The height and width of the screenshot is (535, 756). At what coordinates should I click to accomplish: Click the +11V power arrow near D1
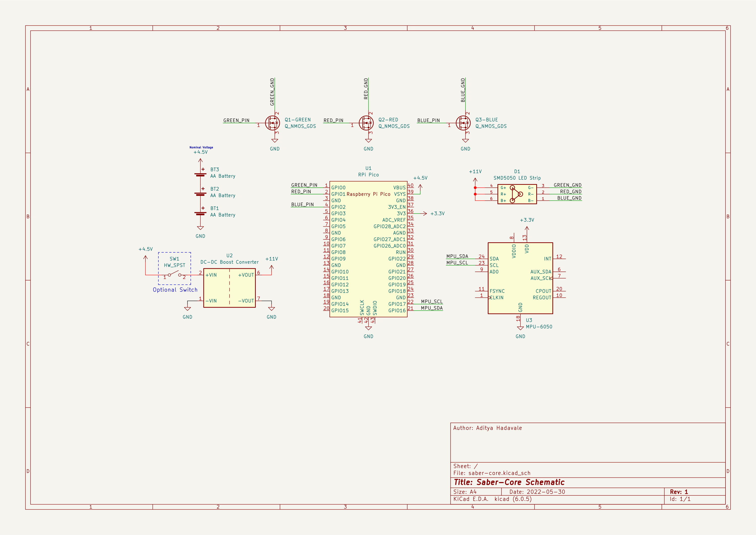coord(475,180)
